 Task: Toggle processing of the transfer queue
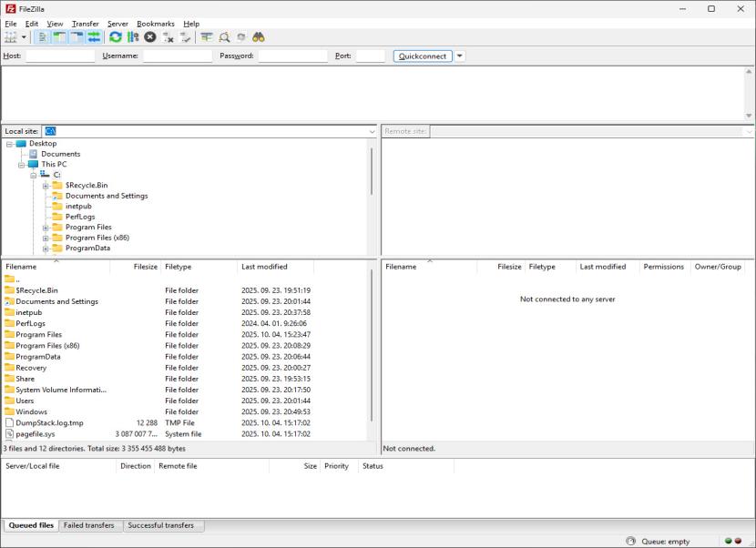point(133,37)
